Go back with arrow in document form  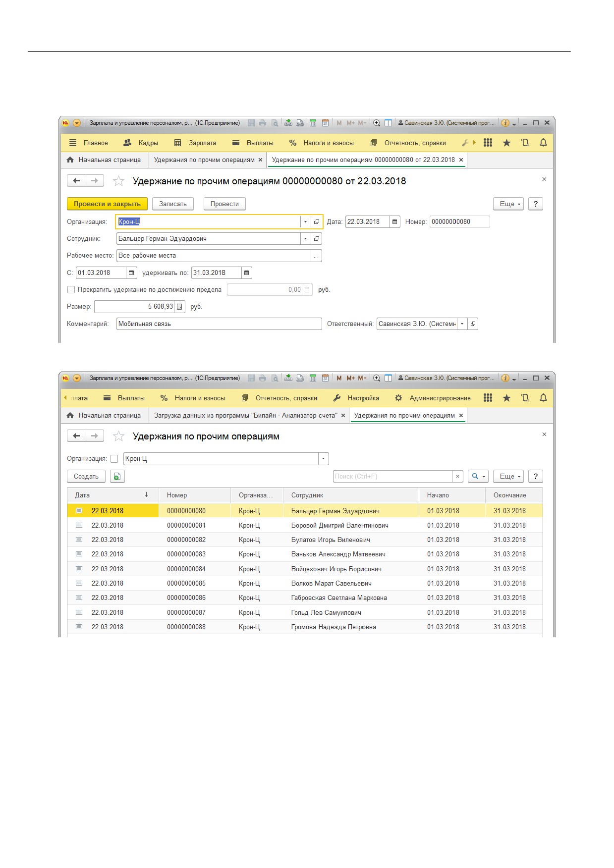click(76, 181)
